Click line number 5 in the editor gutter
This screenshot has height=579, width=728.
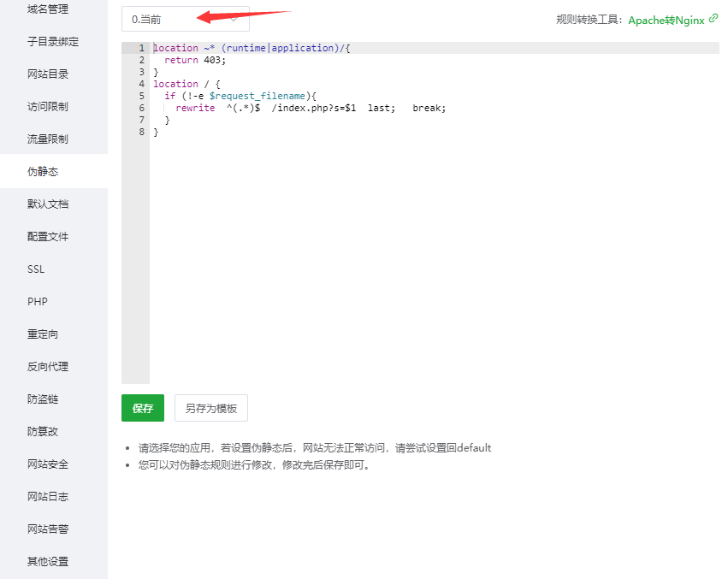(141, 96)
